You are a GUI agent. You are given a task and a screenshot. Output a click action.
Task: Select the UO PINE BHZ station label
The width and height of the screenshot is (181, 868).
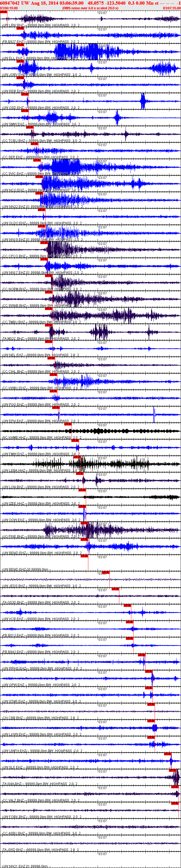pyautogui.click(x=42, y=537)
